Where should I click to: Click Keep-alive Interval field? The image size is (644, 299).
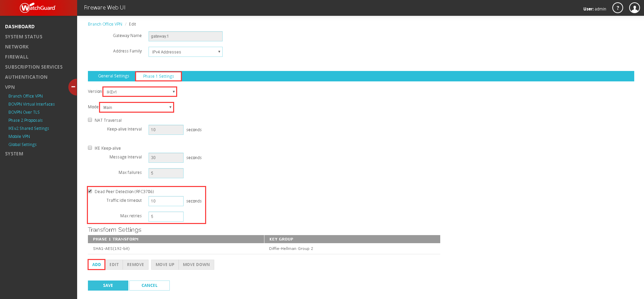tap(166, 130)
